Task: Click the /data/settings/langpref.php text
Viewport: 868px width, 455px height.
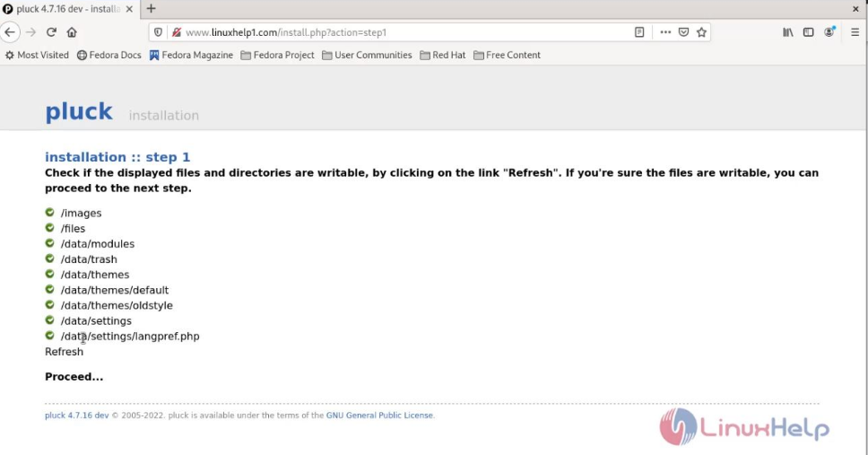Action: [x=130, y=337]
